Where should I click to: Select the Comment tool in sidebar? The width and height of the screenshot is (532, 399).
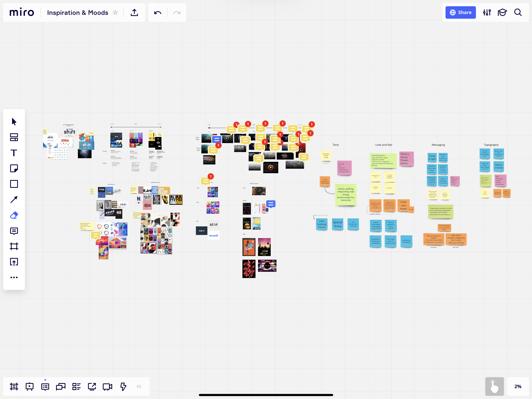tap(14, 231)
